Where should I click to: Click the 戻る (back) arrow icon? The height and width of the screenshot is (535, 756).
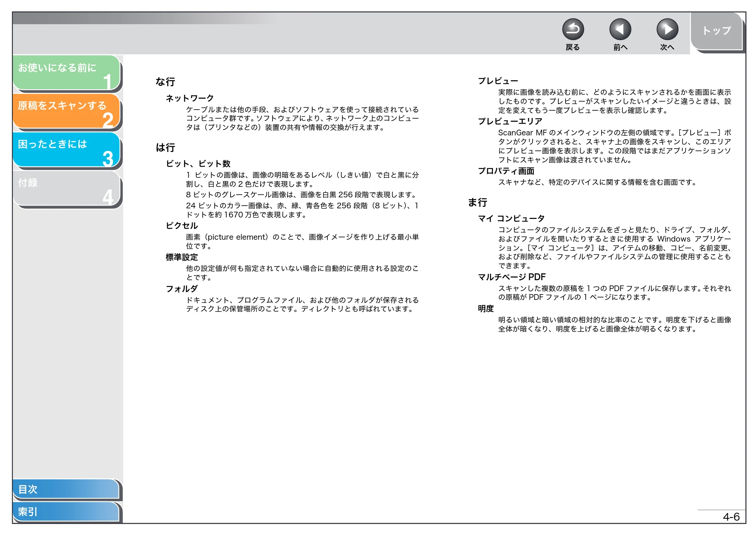pyautogui.click(x=573, y=29)
